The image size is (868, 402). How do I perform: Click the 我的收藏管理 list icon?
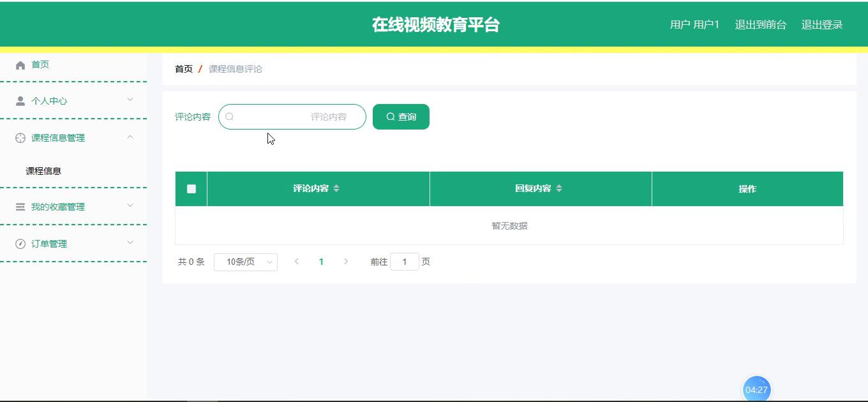(20, 207)
